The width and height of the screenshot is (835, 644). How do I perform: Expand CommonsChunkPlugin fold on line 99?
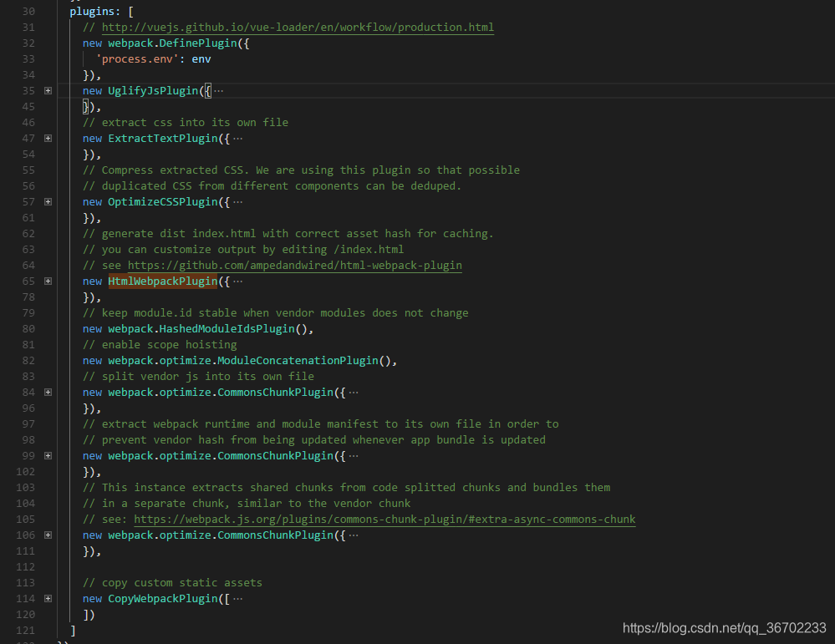[x=48, y=455]
